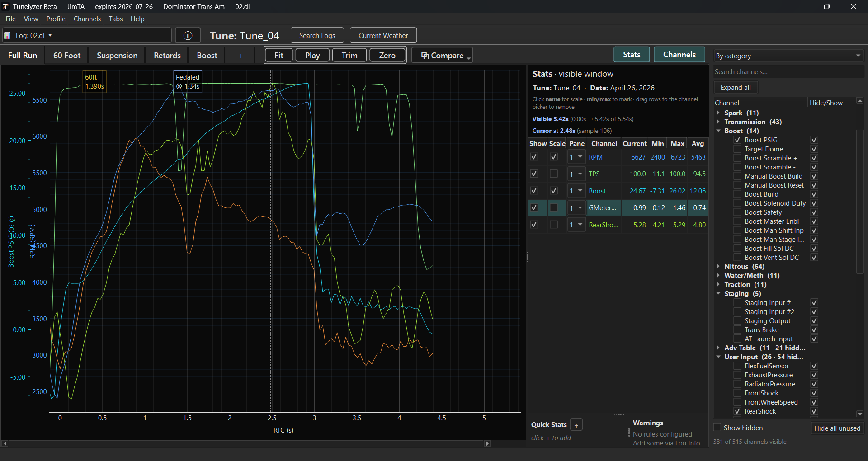Click the Search channels input field
Screen dimensions: 868x461
[788, 71]
